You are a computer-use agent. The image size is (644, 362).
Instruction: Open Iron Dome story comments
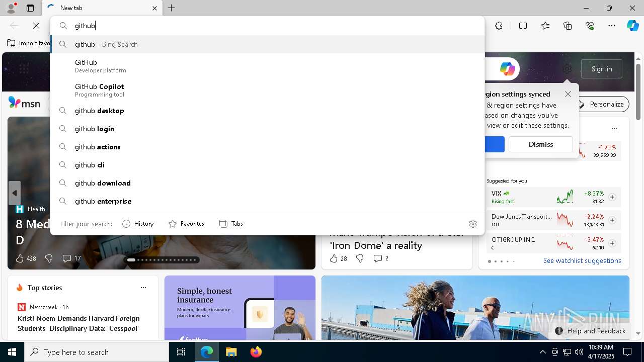pyautogui.click(x=381, y=258)
